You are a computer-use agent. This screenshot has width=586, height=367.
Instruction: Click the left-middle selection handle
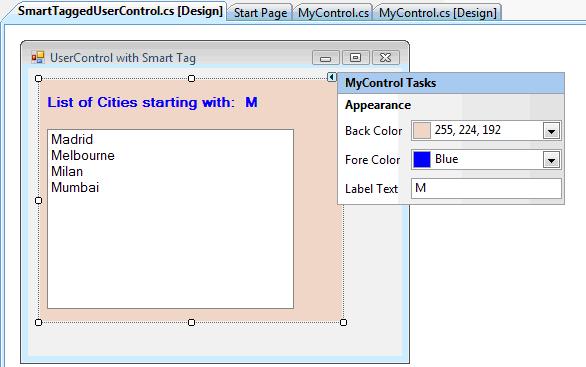pyautogui.click(x=38, y=201)
